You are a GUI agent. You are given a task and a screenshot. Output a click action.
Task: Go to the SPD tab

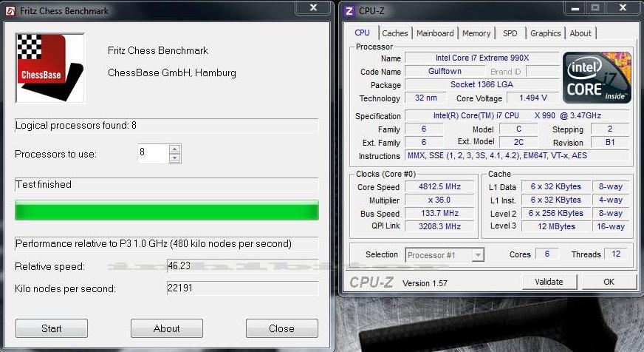(510, 33)
